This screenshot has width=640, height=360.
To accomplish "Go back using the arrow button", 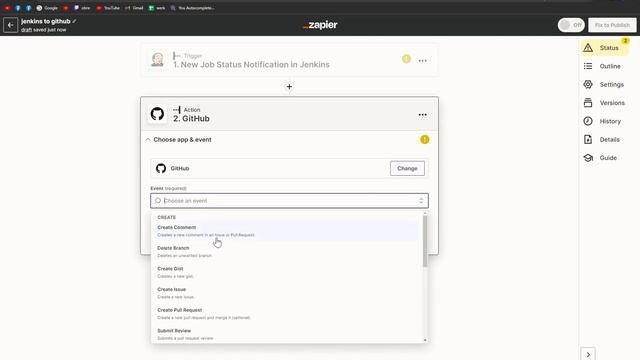I will coord(11,25).
